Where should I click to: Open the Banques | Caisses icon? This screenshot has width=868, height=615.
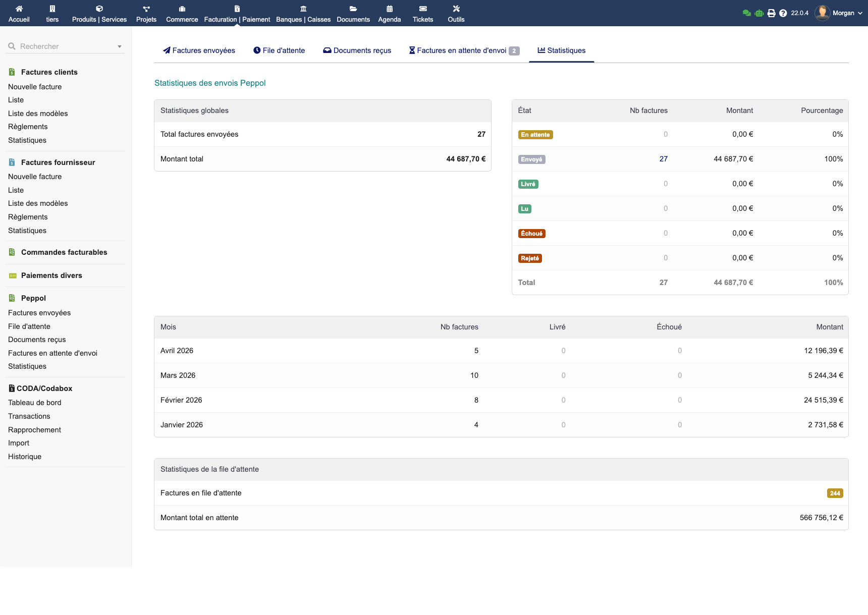[x=303, y=9]
